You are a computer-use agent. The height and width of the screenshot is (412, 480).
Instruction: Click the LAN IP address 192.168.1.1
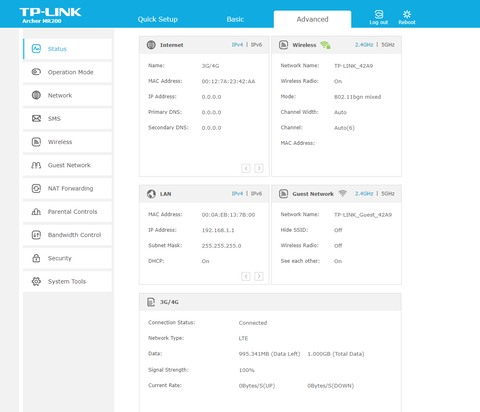(218, 230)
